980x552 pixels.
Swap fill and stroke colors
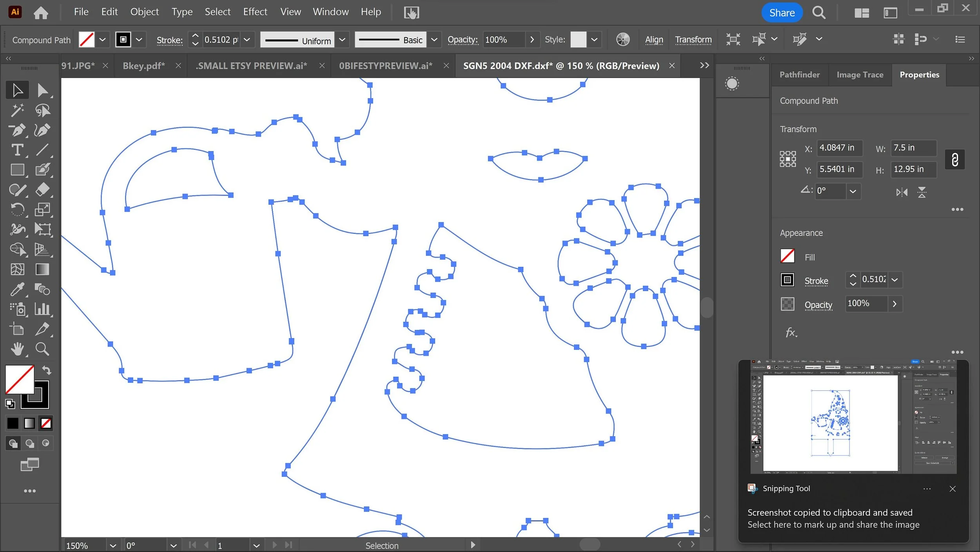pyautogui.click(x=47, y=370)
